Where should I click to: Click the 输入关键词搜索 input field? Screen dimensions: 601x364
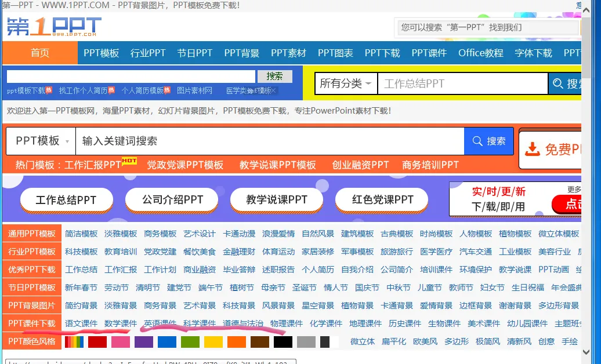click(x=270, y=141)
